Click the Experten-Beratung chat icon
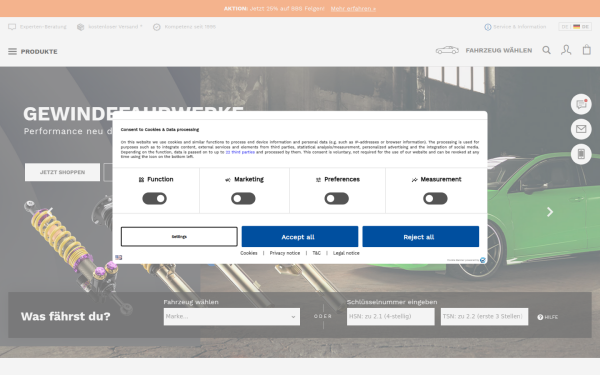Screen dimensions: 600x375 [12, 27]
